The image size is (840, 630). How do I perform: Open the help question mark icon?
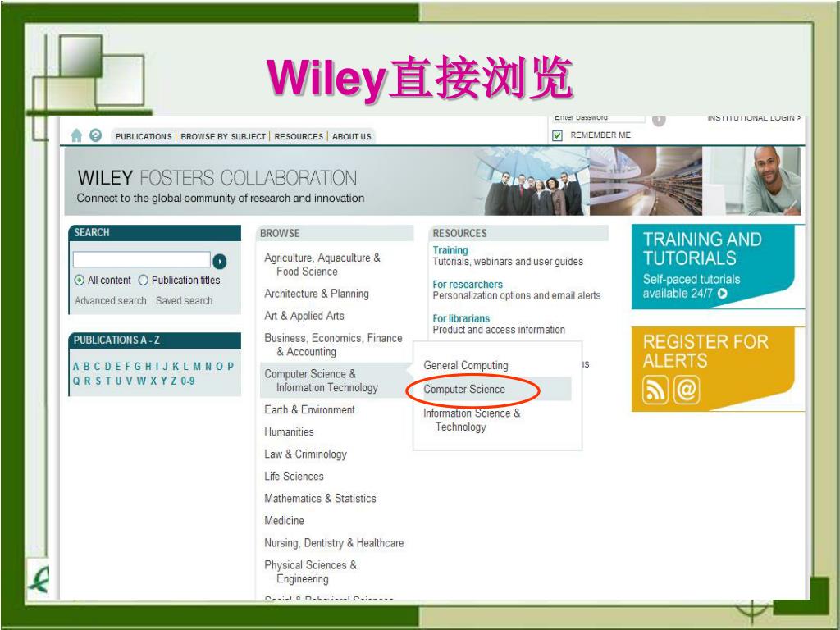(x=95, y=135)
